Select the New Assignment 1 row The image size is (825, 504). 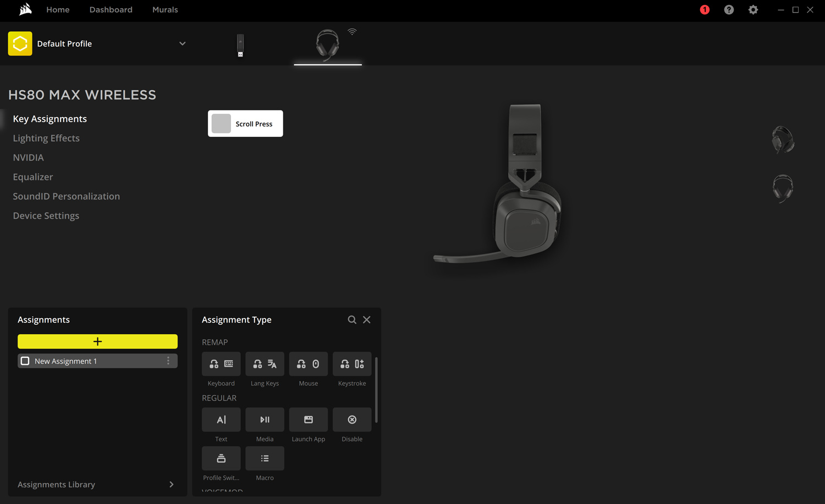coord(97,361)
